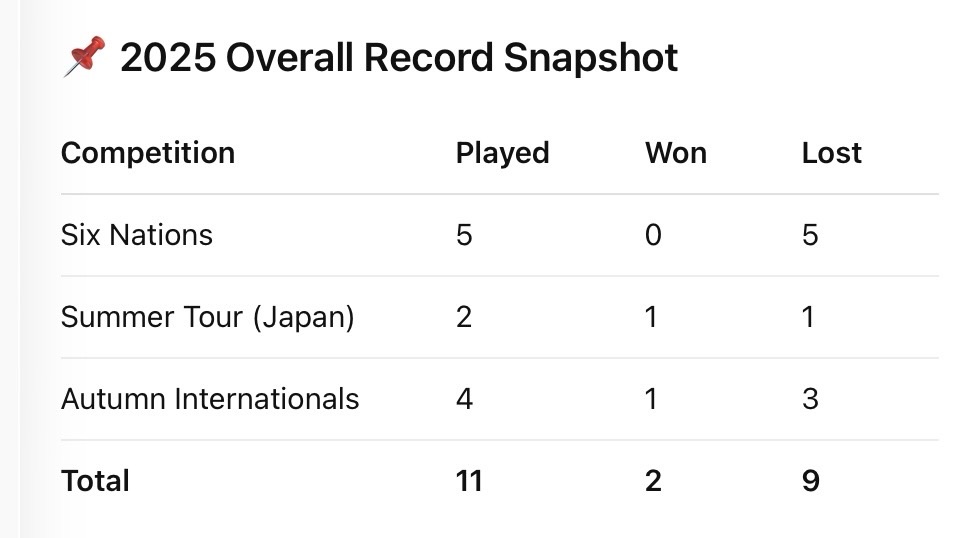Viewport: 980px width, 538px height.
Task: Click Autumn Internationals Played value of 4
Action: (x=464, y=399)
